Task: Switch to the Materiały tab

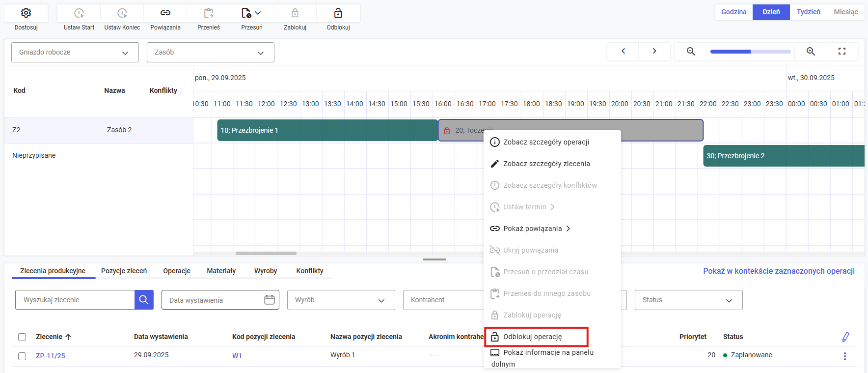Action: (x=221, y=271)
